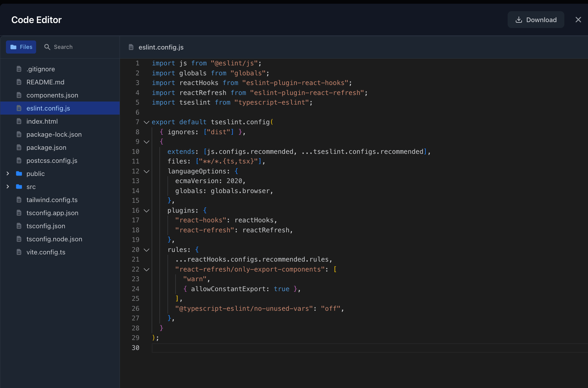Click the file icon beside eslint.config.js tab title

(x=131, y=47)
